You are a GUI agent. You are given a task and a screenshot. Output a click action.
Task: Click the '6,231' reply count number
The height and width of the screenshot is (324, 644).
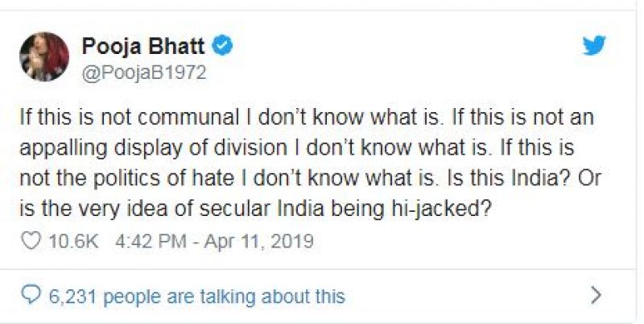71,297
